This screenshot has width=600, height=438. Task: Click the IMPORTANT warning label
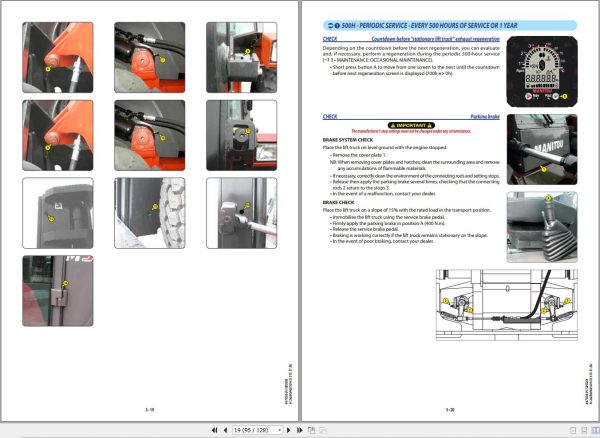[411, 125]
